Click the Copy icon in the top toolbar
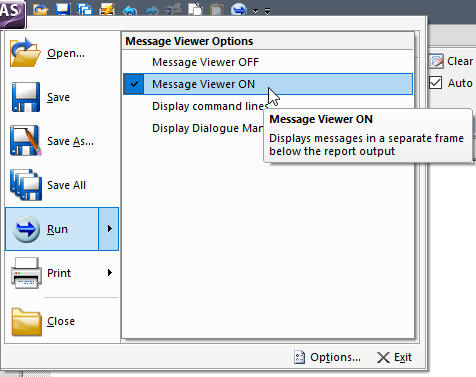The image size is (476, 377). (x=195, y=9)
